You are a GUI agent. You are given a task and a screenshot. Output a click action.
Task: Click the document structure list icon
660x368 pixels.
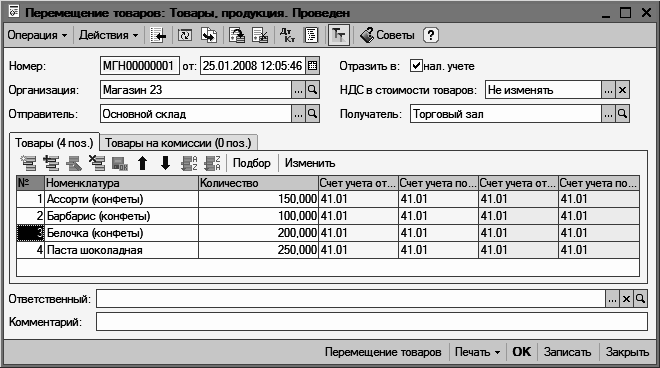pos(311,35)
